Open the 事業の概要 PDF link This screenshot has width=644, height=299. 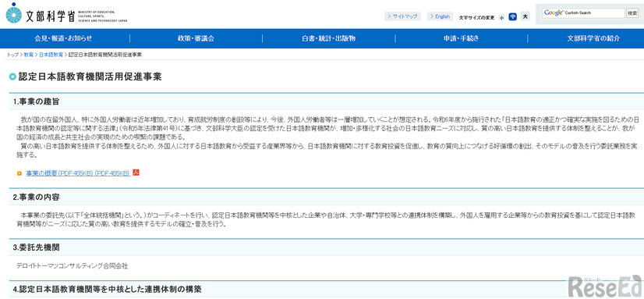(x=78, y=173)
